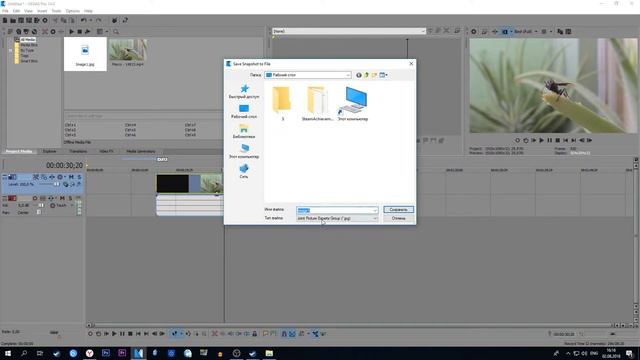
Task: Save the project using the toolbar
Action: click(21, 20)
